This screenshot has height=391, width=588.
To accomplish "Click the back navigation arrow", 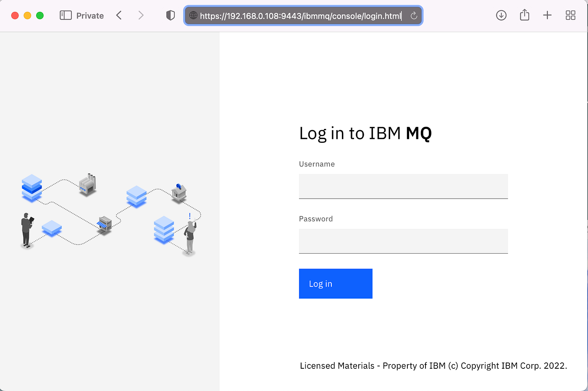I will [119, 15].
